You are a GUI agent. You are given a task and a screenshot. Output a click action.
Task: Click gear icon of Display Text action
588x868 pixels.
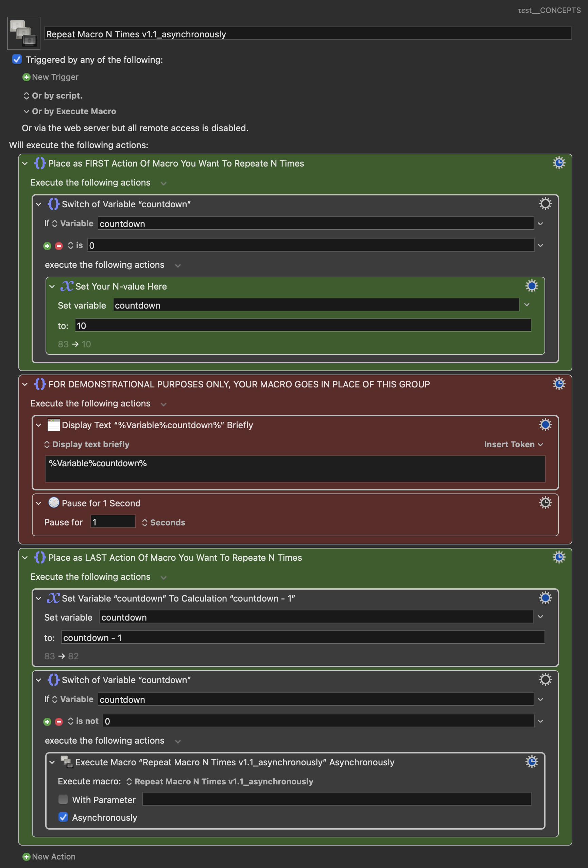tap(545, 425)
